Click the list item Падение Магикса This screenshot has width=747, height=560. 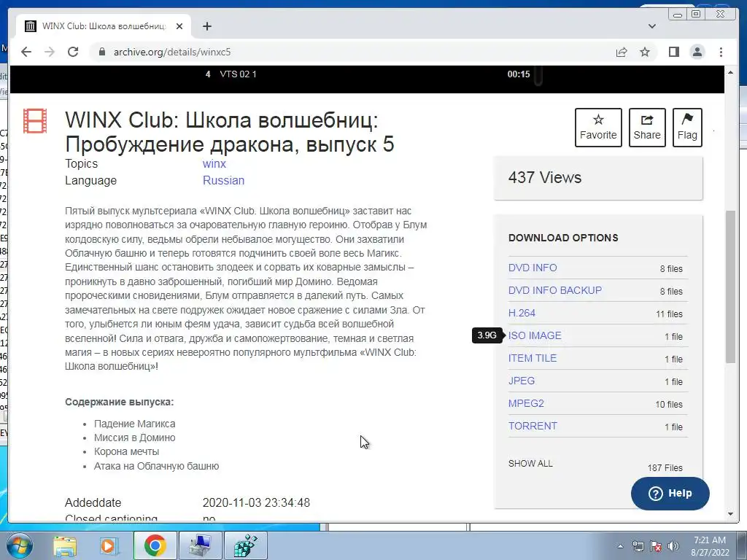pos(134,424)
